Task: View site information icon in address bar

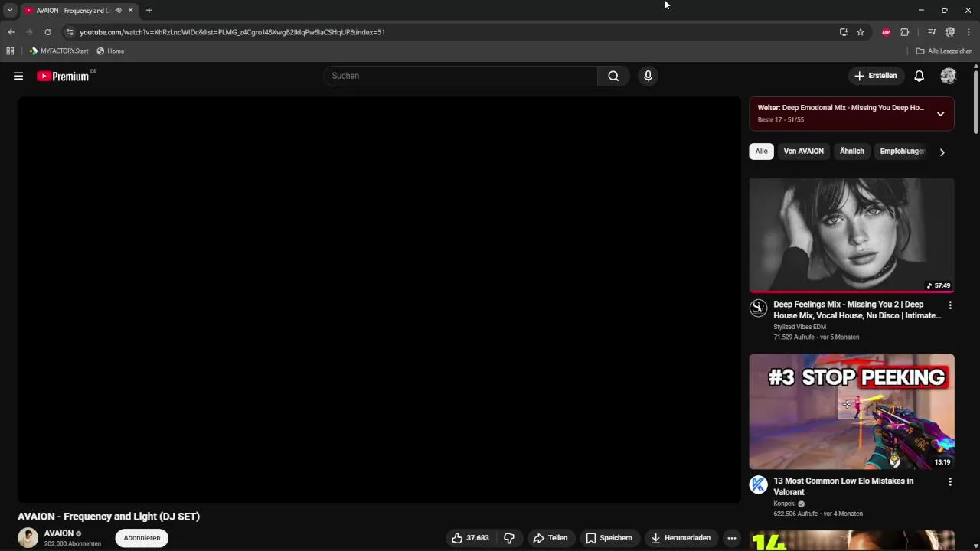Action: [x=70, y=32]
